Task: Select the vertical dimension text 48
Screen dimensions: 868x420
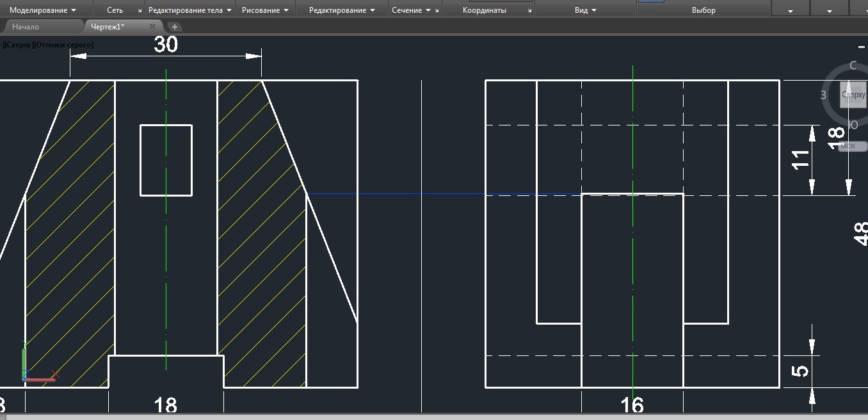Action: (x=861, y=234)
